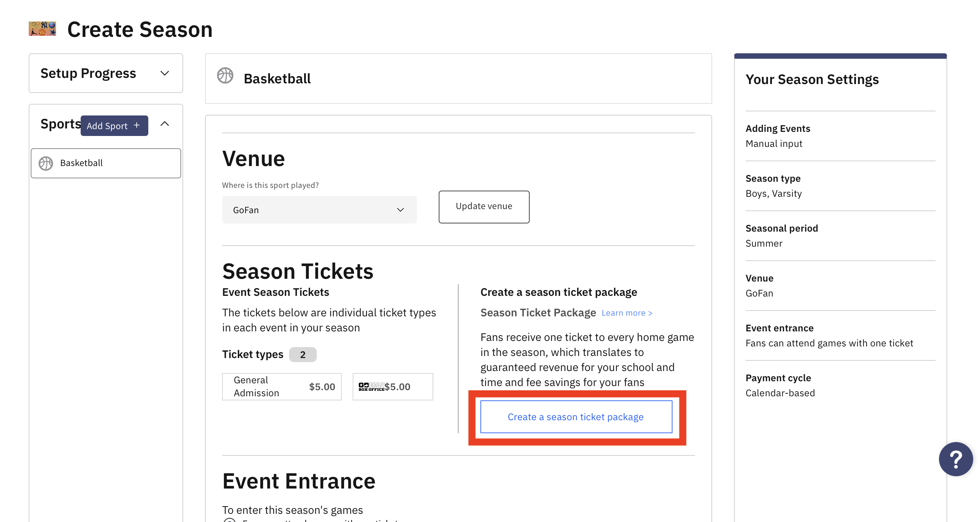
Task: Click the basketball icon in the Sports sidebar
Action: point(46,163)
